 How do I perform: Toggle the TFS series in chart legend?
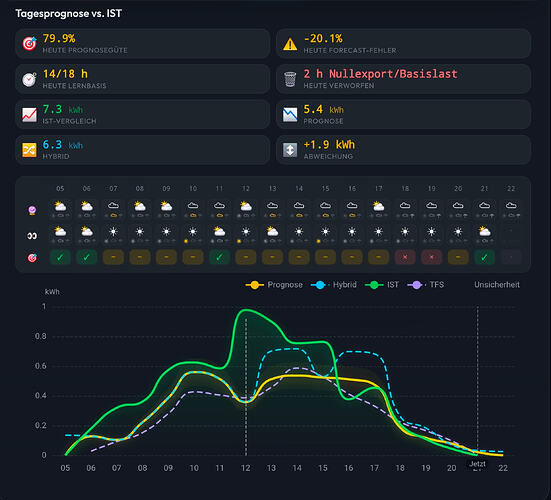(426, 285)
